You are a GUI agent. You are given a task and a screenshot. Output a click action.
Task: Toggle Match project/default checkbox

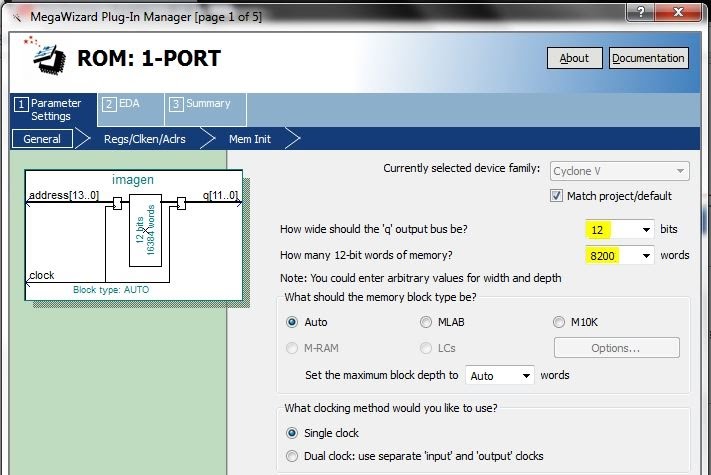point(556,196)
